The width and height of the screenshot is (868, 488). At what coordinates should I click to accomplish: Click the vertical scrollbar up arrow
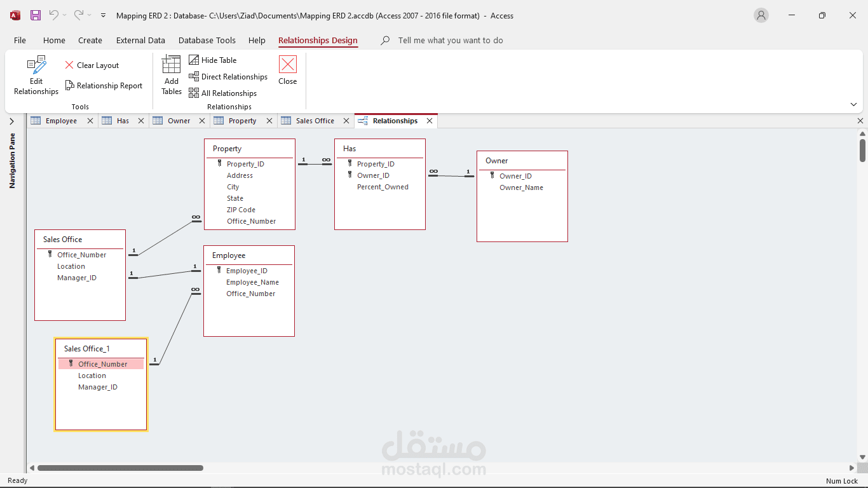862,133
